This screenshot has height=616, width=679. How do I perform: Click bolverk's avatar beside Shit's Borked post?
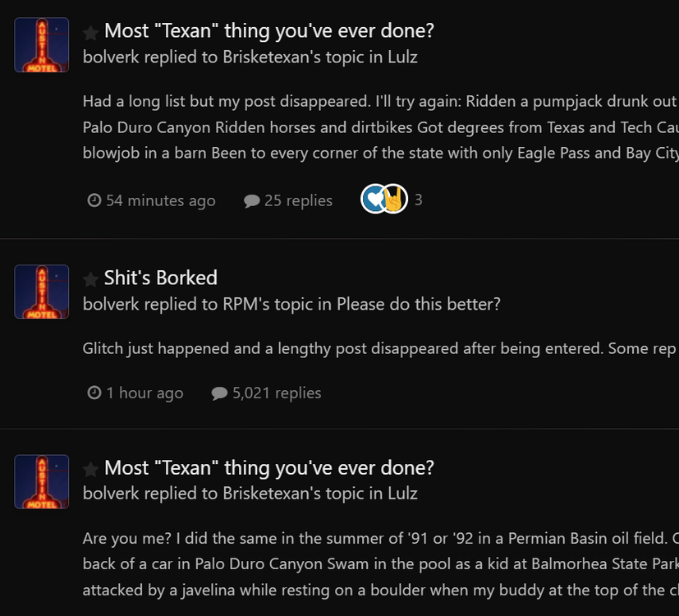pos(42,292)
